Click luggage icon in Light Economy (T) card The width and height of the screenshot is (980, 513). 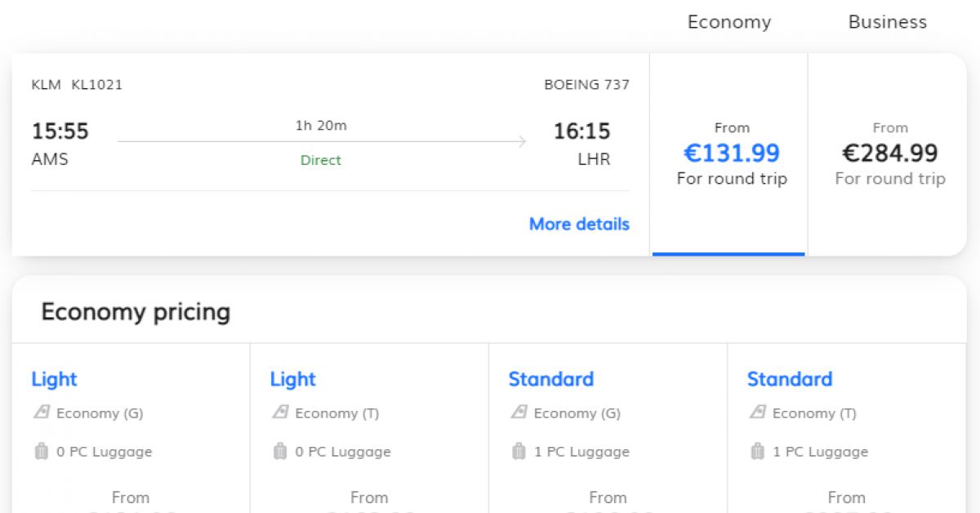[280, 451]
